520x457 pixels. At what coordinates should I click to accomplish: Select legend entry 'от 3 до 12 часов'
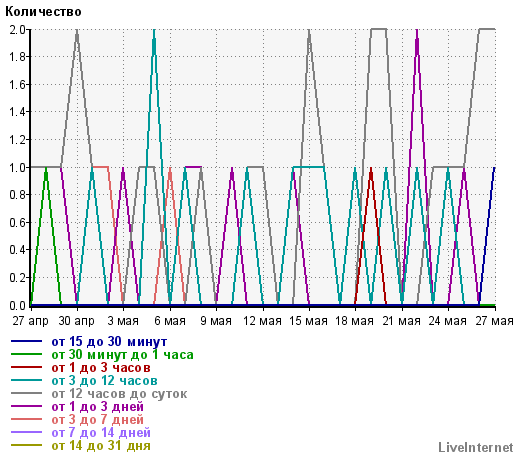click(x=104, y=380)
